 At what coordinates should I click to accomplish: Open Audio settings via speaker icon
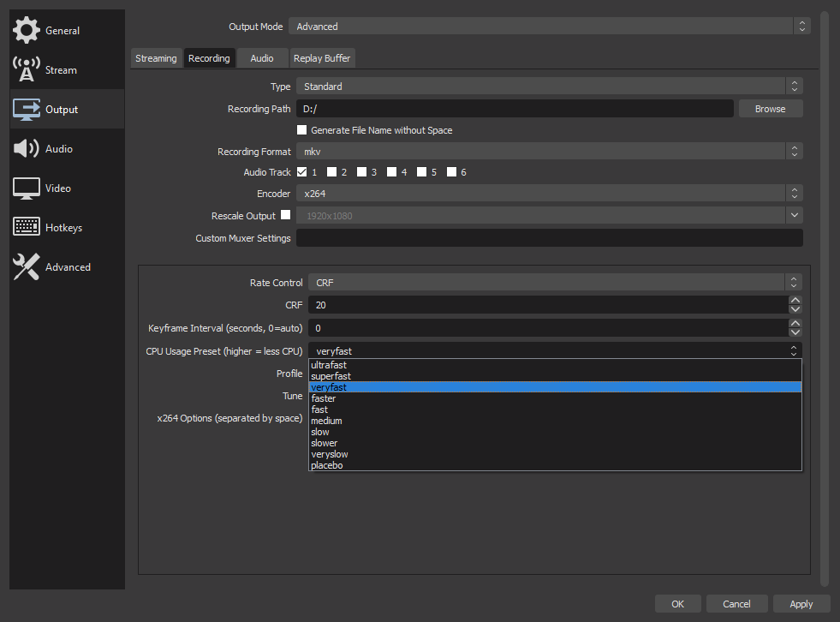click(27, 148)
